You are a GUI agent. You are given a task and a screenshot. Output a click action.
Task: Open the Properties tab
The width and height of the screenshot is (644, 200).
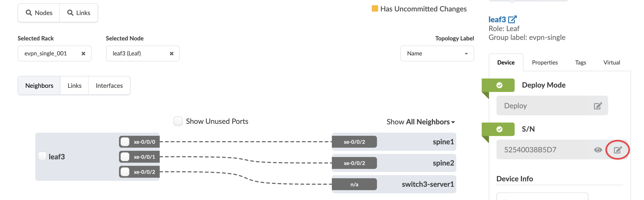[545, 62]
